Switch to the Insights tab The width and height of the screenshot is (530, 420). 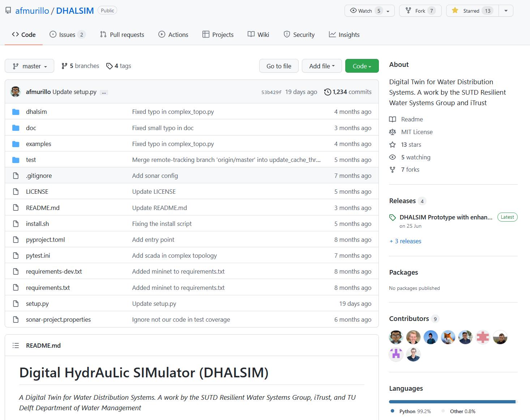click(x=344, y=35)
